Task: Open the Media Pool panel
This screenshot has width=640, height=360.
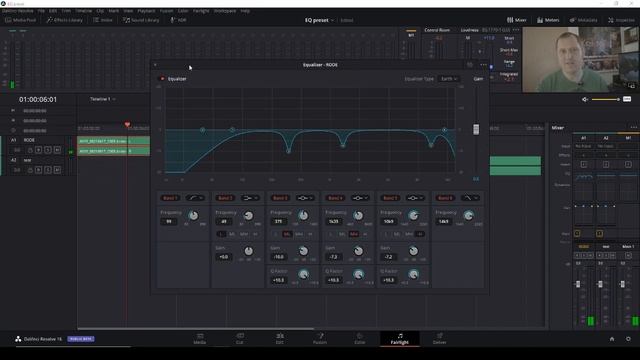Action: pyautogui.click(x=20, y=20)
